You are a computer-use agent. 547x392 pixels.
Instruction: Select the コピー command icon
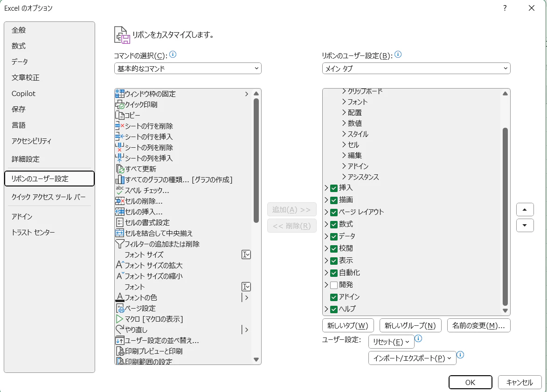pyautogui.click(x=120, y=115)
